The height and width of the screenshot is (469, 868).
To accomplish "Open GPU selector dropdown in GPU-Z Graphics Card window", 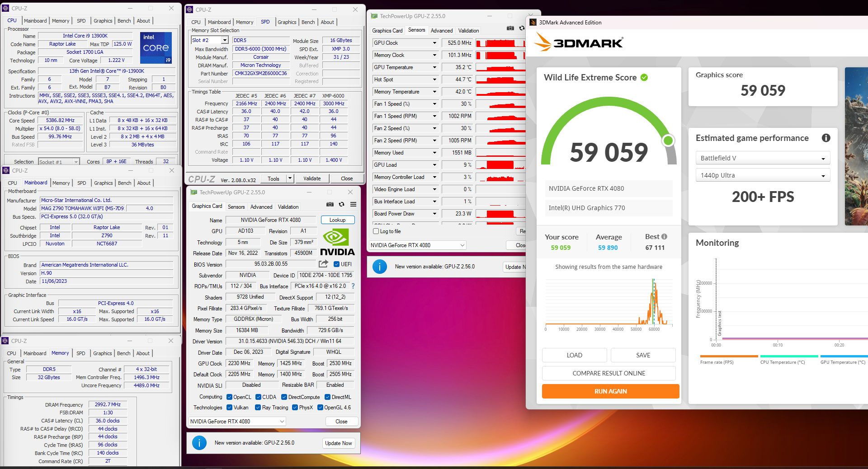I will pyautogui.click(x=237, y=422).
